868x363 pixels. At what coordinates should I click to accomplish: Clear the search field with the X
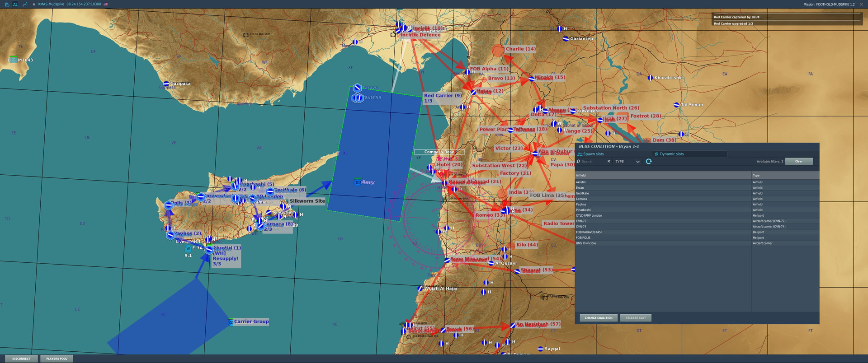[x=609, y=162]
